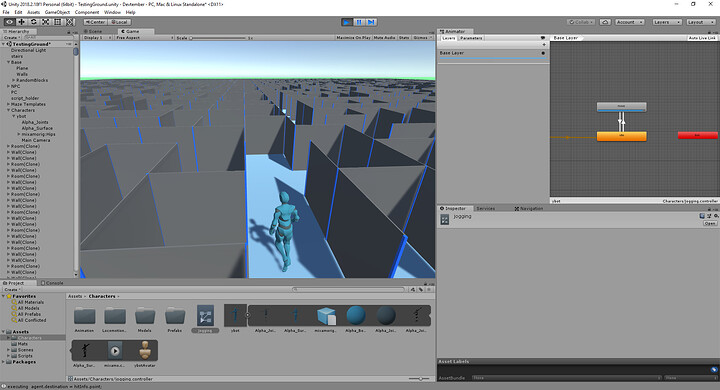Select the Alpha_Body blue sphere material
This screenshot has height=390, width=720.
tap(356, 316)
